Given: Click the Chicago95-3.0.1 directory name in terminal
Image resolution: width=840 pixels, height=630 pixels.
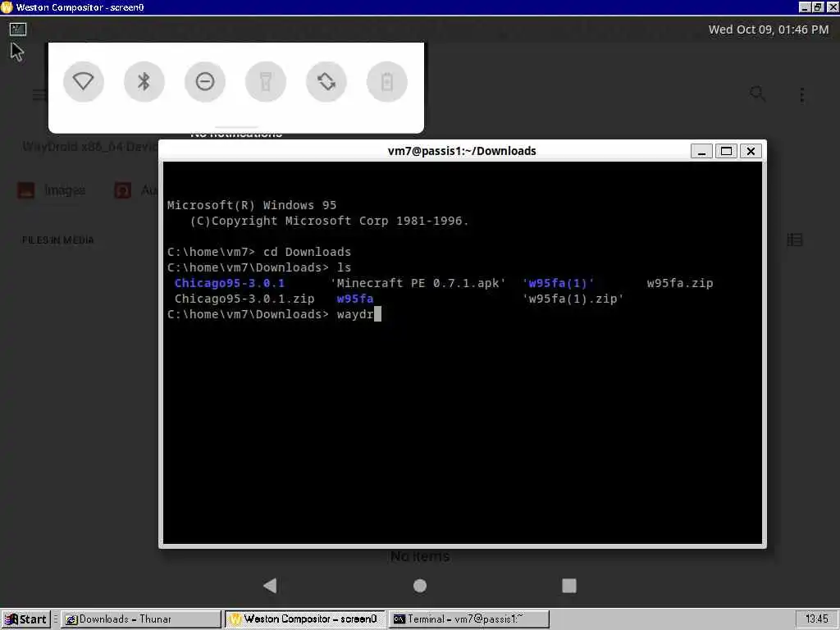Looking at the screenshot, I should (x=230, y=283).
